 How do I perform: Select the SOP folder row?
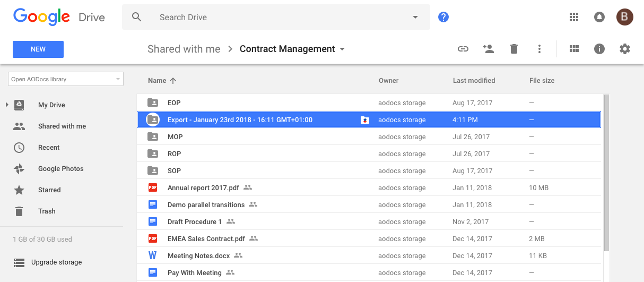(369, 170)
